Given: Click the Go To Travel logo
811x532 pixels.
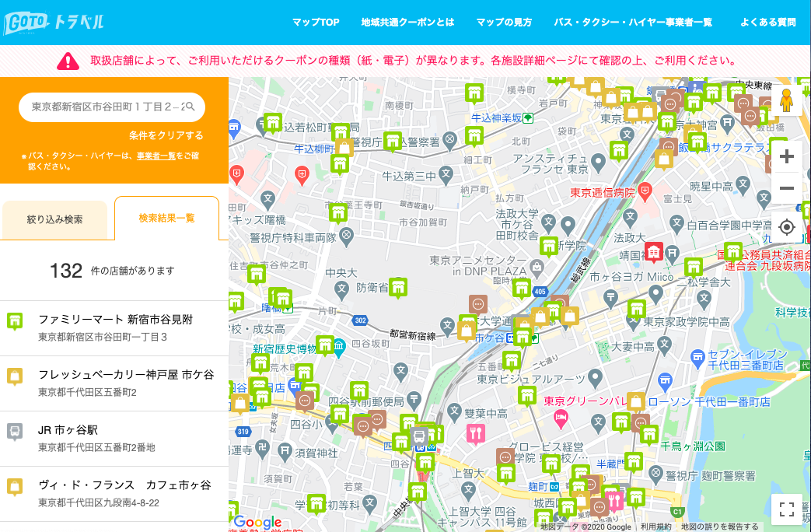Looking at the screenshot, I should (x=54, y=23).
